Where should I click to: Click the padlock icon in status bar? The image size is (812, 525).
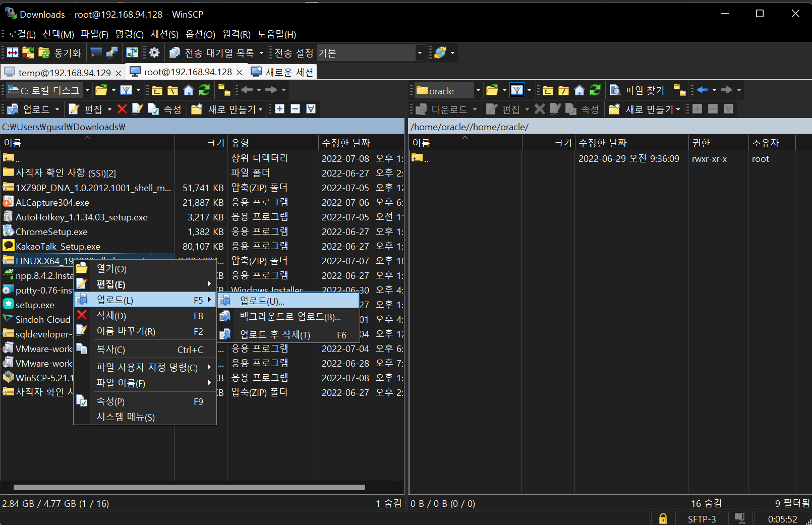pyautogui.click(x=663, y=518)
